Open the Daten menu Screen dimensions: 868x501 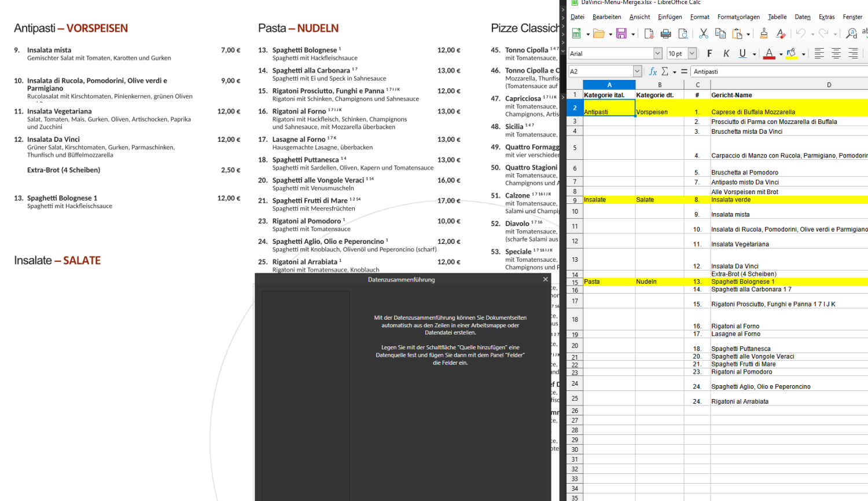(x=802, y=17)
